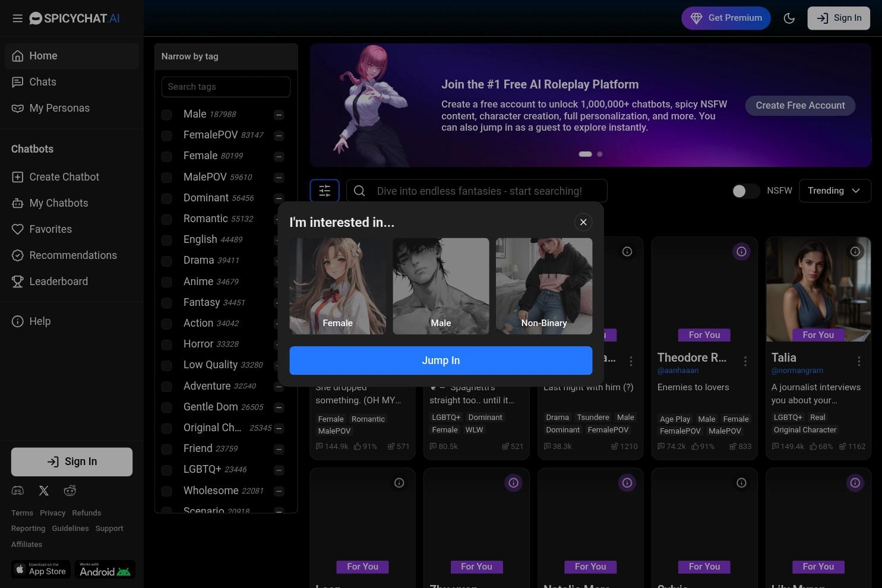882x588 pixels.
Task: Select the Female interest thumbnail
Action: (x=337, y=286)
